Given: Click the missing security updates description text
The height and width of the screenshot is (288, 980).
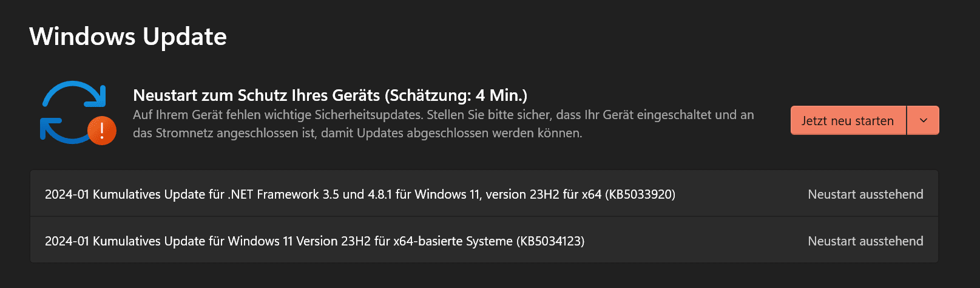Looking at the screenshot, I should [x=444, y=124].
